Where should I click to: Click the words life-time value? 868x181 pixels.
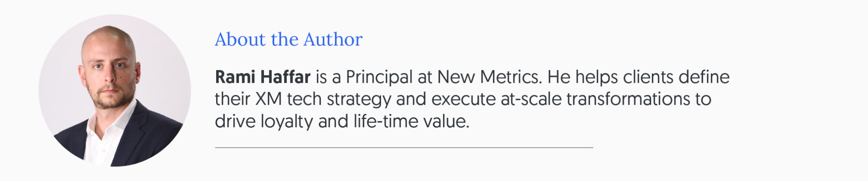coord(411,121)
